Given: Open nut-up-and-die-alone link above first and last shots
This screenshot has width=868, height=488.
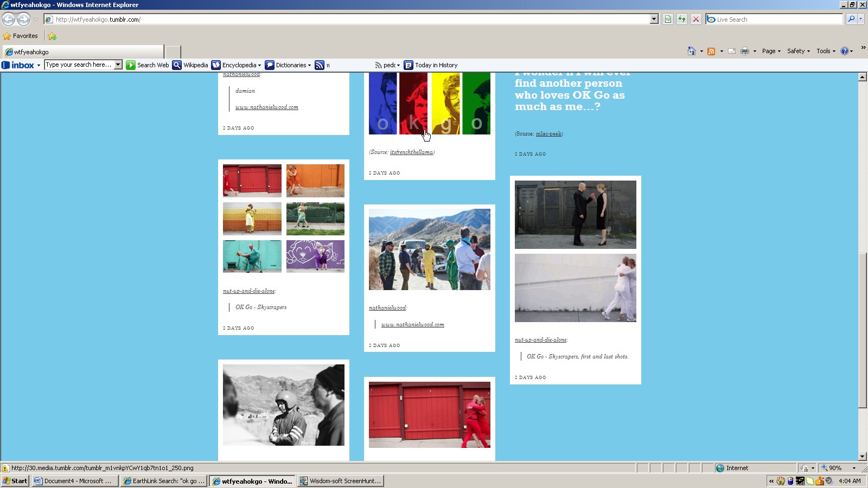Looking at the screenshot, I should tap(540, 340).
